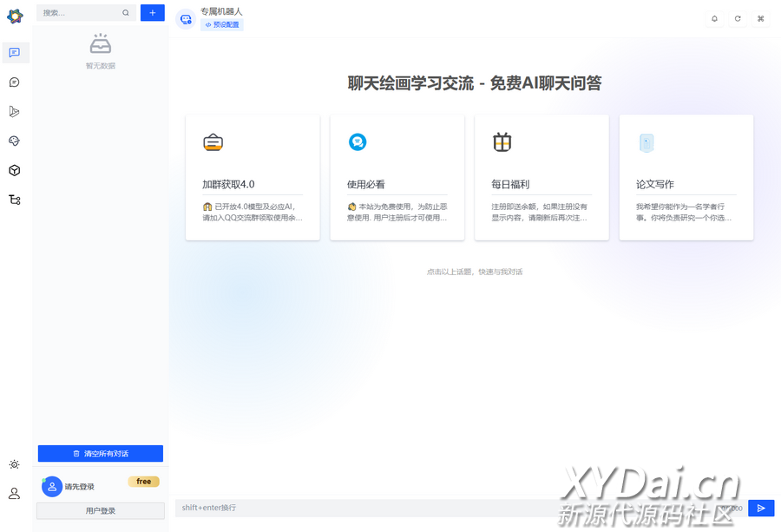Image resolution: width=781 pixels, height=532 pixels.
Task: Open the user profile icon in sidebar
Action: pyautogui.click(x=15, y=493)
